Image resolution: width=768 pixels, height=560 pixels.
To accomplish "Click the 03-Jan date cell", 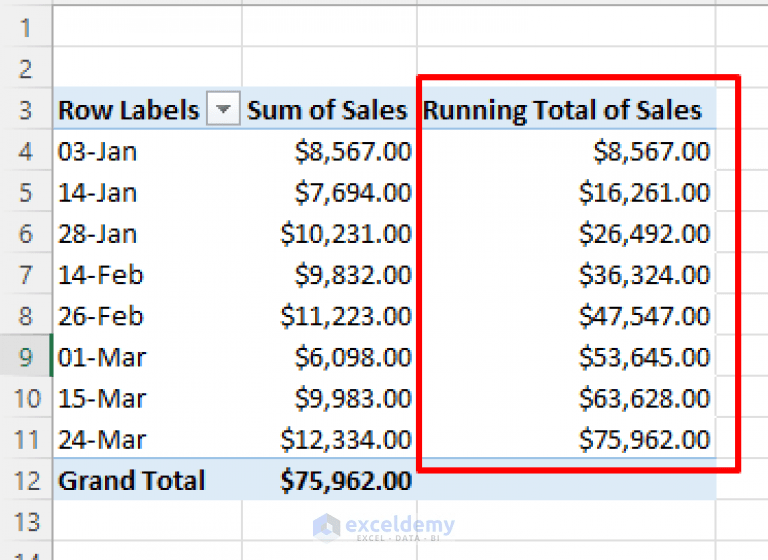I will (x=147, y=150).
